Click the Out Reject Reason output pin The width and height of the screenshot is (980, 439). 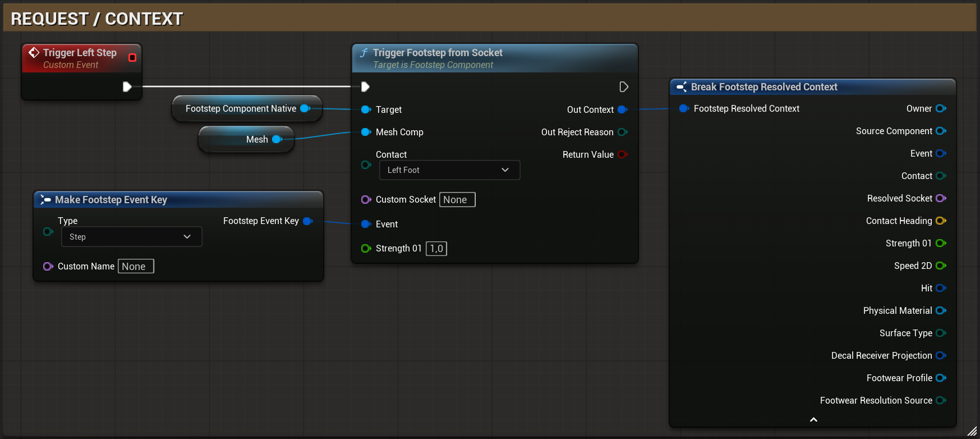[623, 132]
